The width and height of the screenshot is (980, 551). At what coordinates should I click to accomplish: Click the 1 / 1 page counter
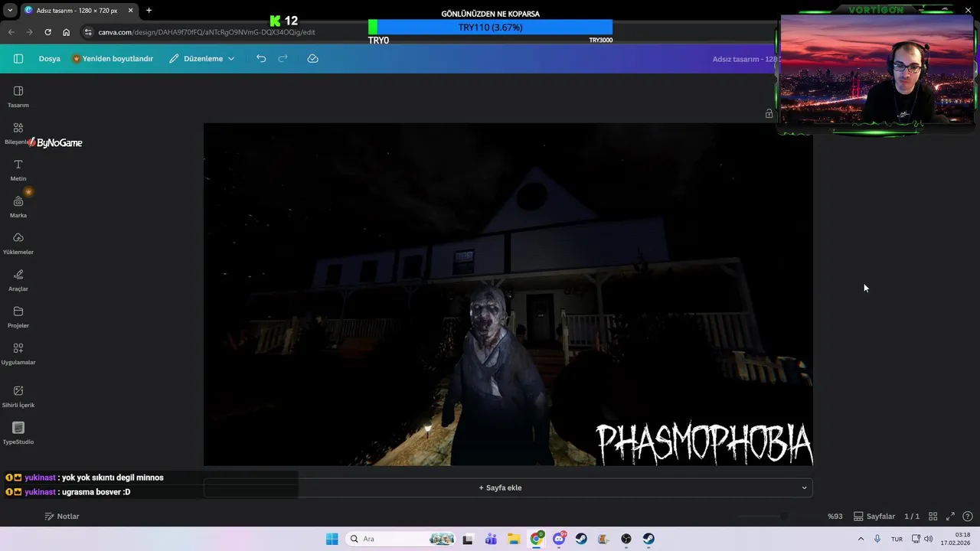tap(912, 517)
